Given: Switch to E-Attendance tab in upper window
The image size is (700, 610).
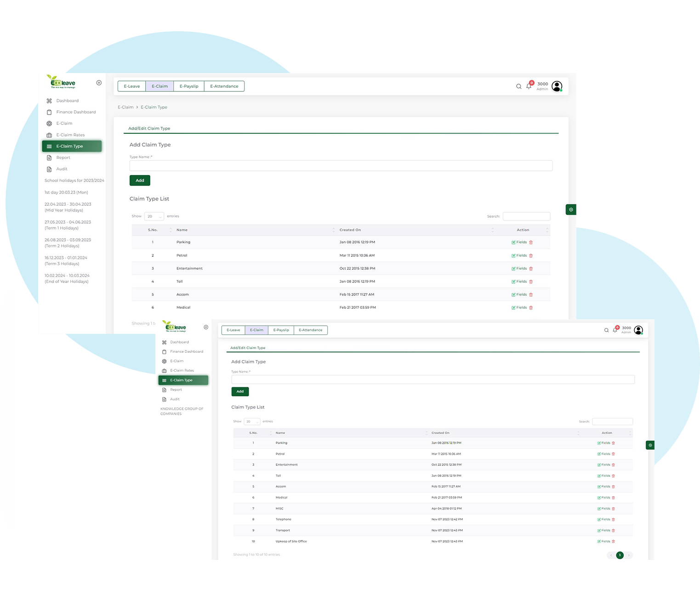Looking at the screenshot, I should (224, 86).
